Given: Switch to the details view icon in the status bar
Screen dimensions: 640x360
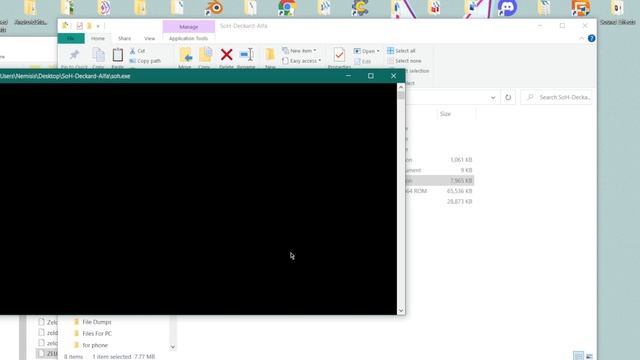Looking at the screenshot, I should point(578,356).
